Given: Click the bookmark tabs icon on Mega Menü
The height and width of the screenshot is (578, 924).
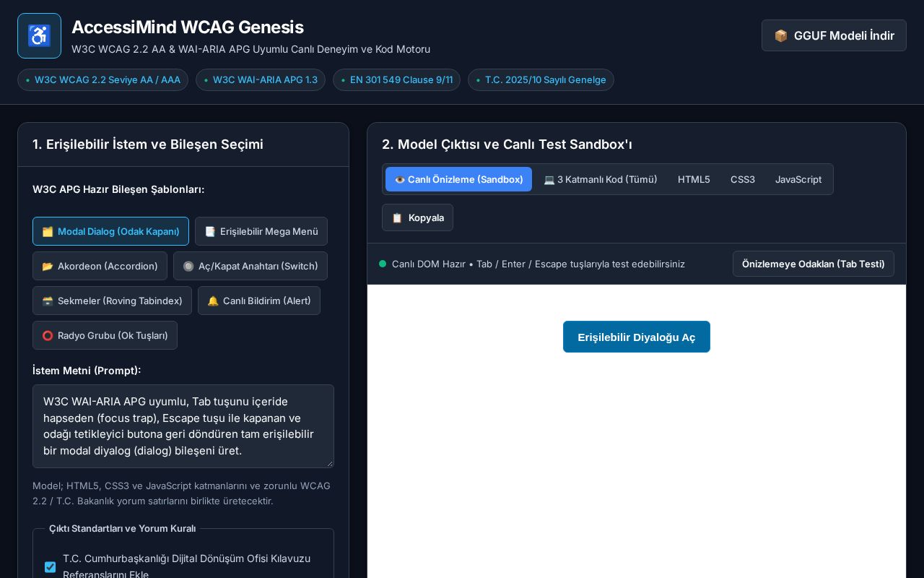Looking at the screenshot, I should pyautogui.click(x=210, y=231).
